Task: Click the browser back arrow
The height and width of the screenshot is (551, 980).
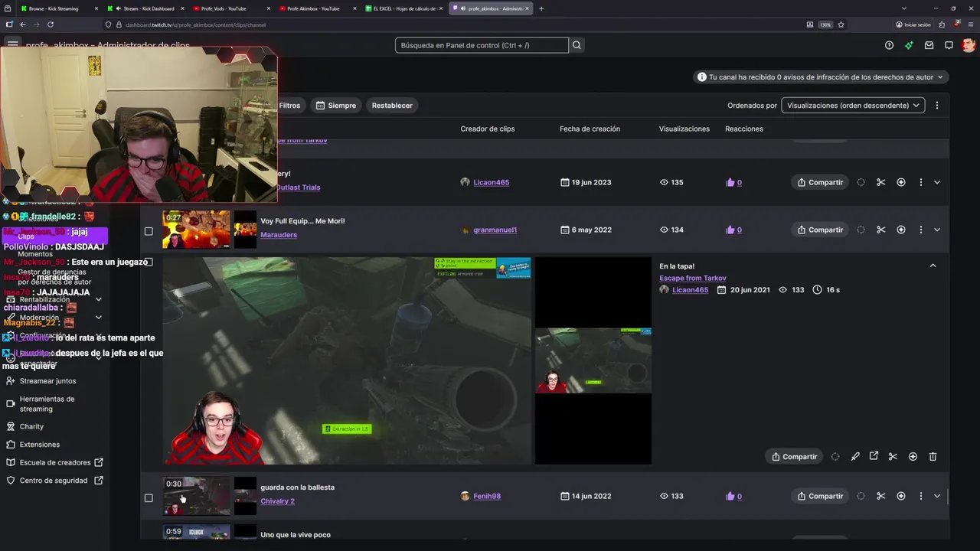Action: click(22, 24)
